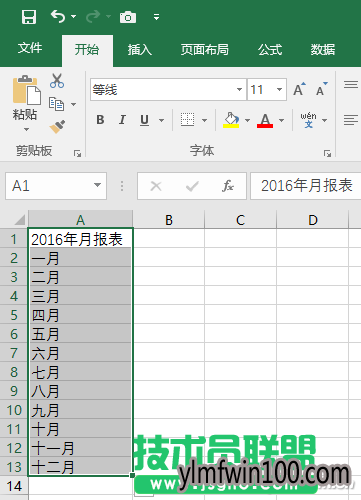Click the Name Box showing A1
This screenshot has height=500, width=361.
tap(56, 186)
